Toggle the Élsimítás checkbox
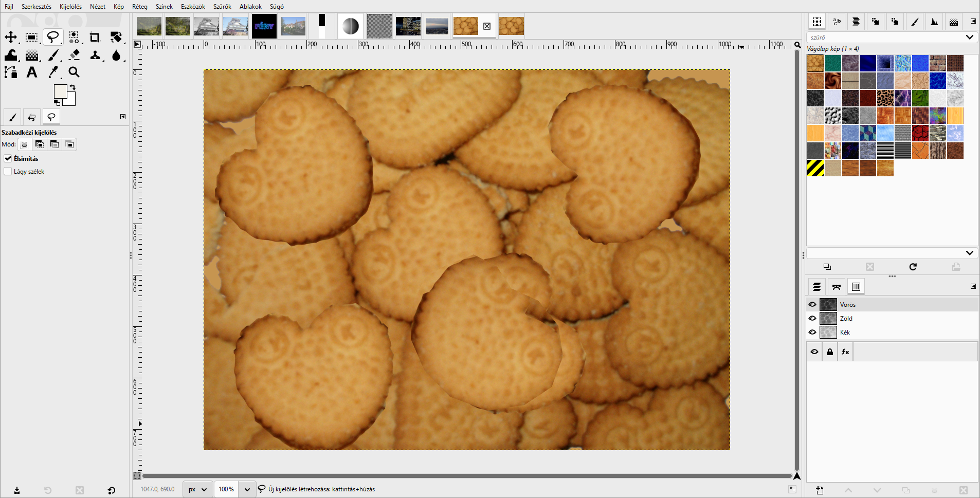Image resolution: width=980 pixels, height=498 pixels. (8, 158)
